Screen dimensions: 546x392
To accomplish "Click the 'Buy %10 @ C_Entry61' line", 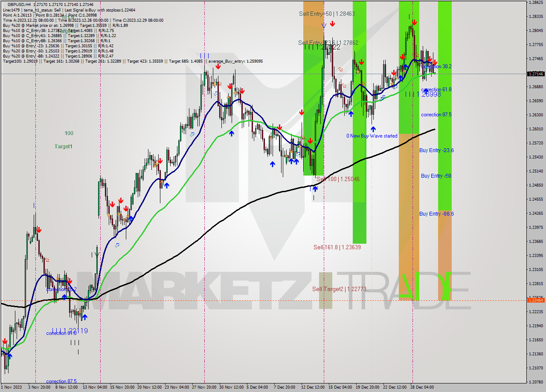I will click(59, 35).
